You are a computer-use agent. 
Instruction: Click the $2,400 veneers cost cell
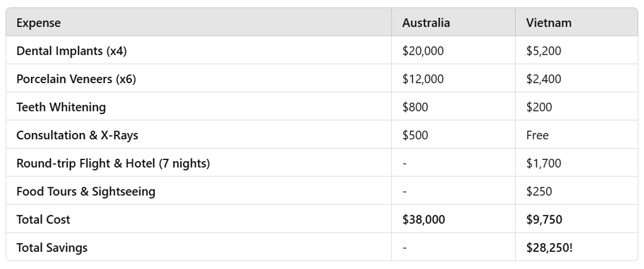543,79
